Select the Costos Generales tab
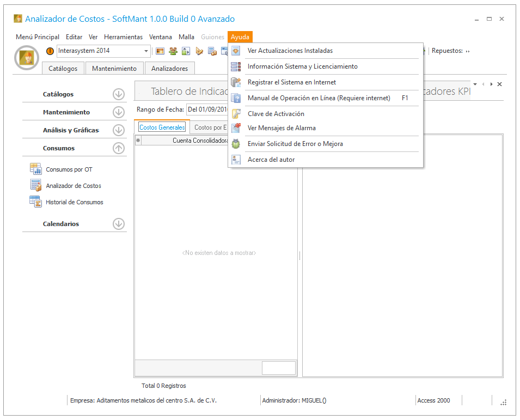The width and height of the screenshot is (520, 420). pyautogui.click(x=162, y=127)
